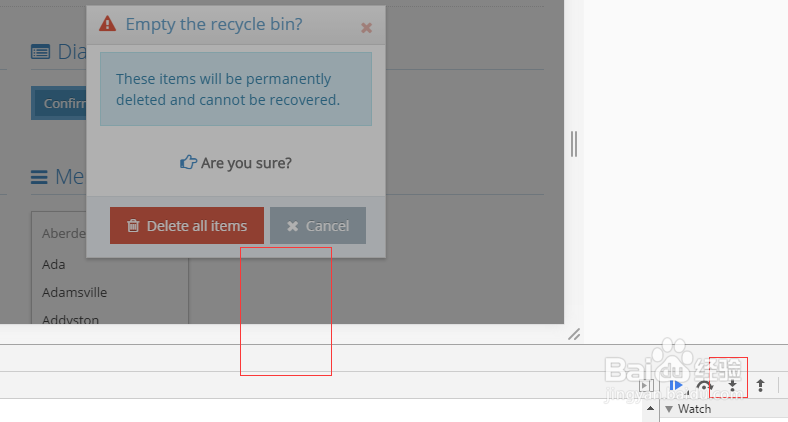Step into next function call
This screenshot has width=788, height=422.
tap(732, 385)
